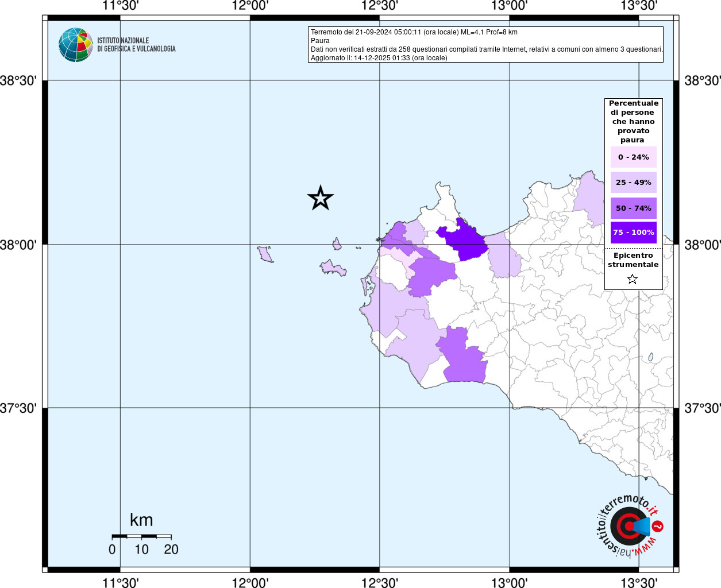Click the black and white scale bar
This screenshot has height=588, width=721.
pyautogui.click(x=141, y=536)
